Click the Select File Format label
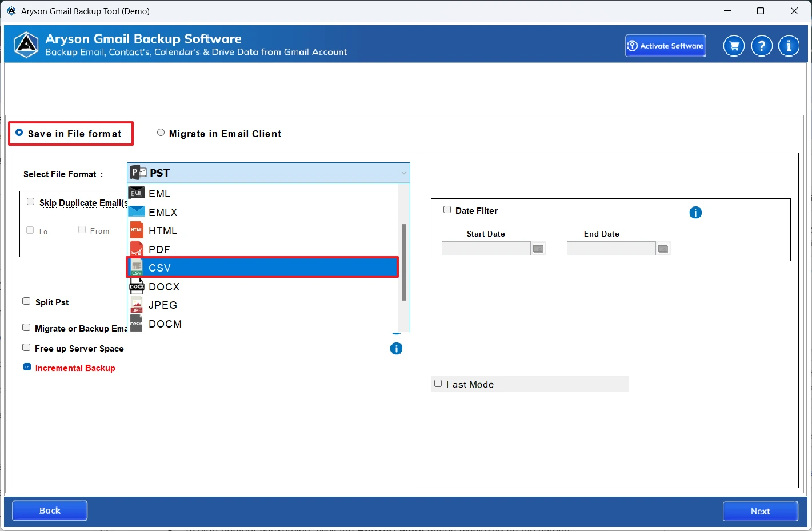The height and width of the screenshot is (531, 812). point(63,174)
